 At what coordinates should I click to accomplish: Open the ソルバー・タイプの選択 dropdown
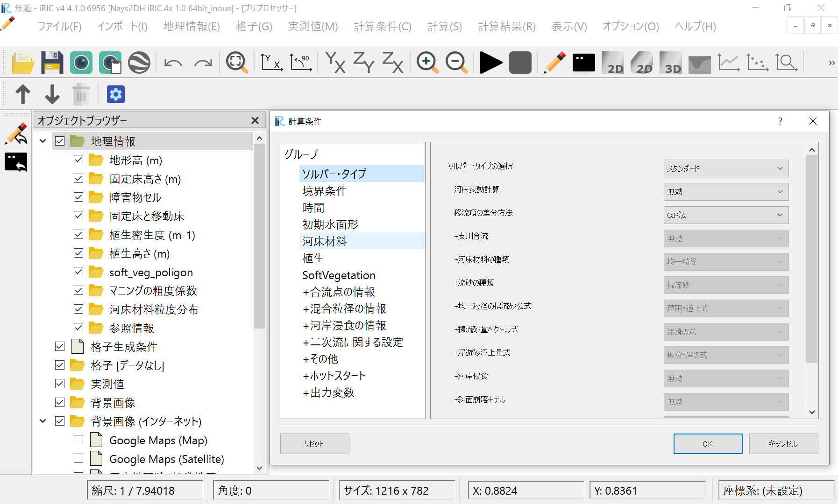tap(726, 168)
